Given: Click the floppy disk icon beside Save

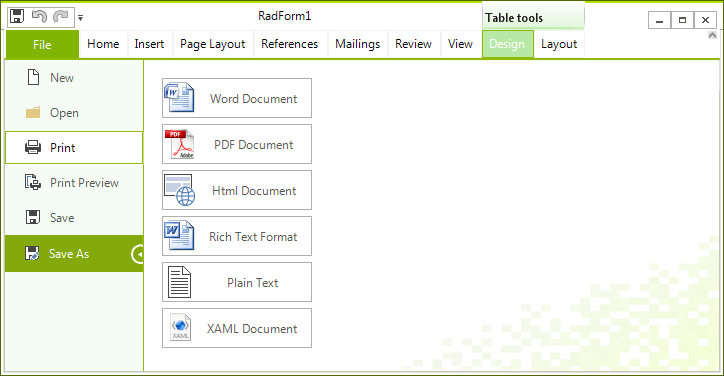Looking at the screenshot, I should point(33,217).
